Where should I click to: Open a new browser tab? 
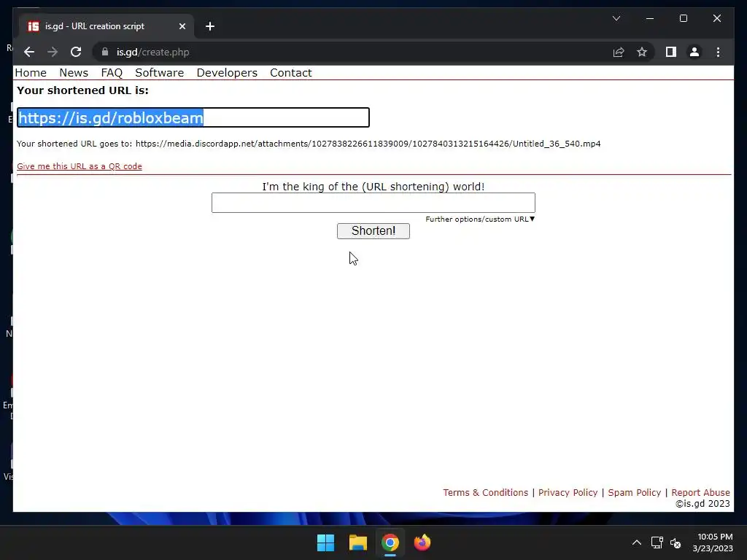[x=210, y=26]
